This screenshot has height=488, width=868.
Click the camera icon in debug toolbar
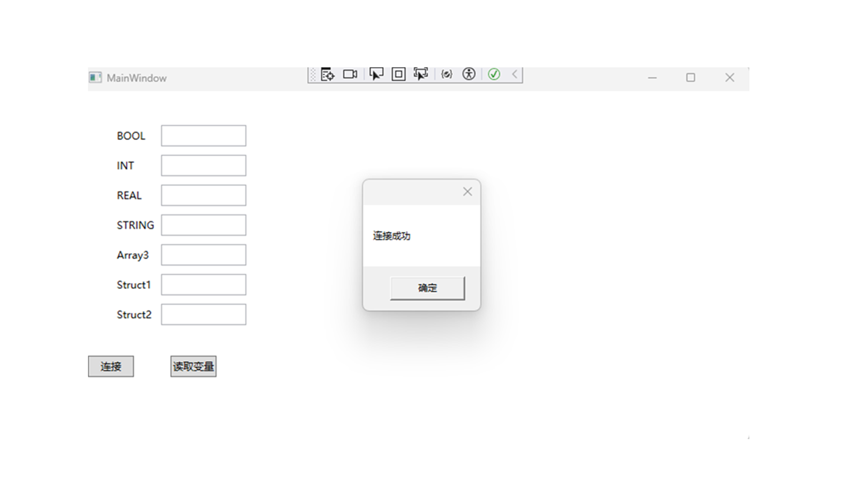point(350,74)
